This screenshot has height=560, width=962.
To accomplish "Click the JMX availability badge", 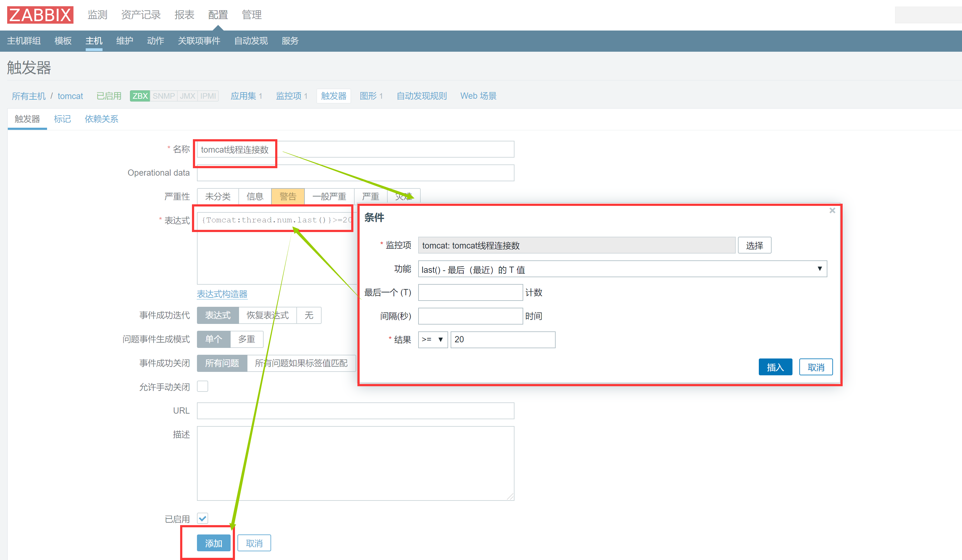I will click(187, 96).
